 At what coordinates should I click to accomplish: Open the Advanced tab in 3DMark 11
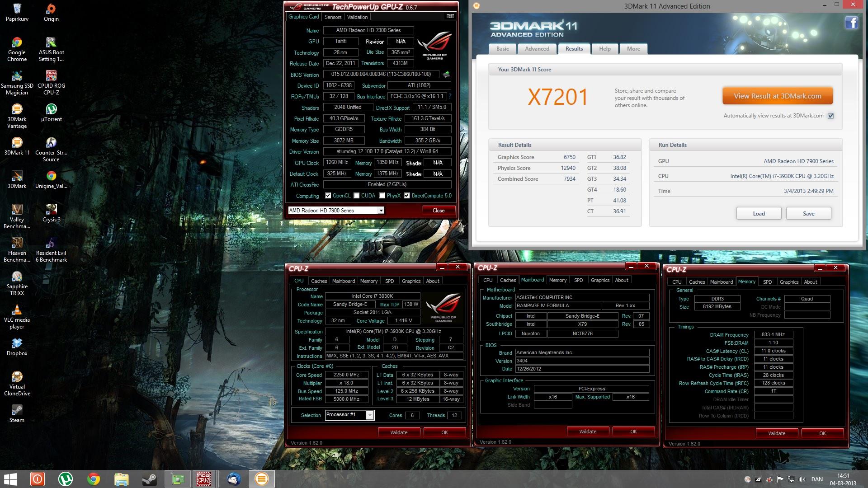tap(537, 49)
